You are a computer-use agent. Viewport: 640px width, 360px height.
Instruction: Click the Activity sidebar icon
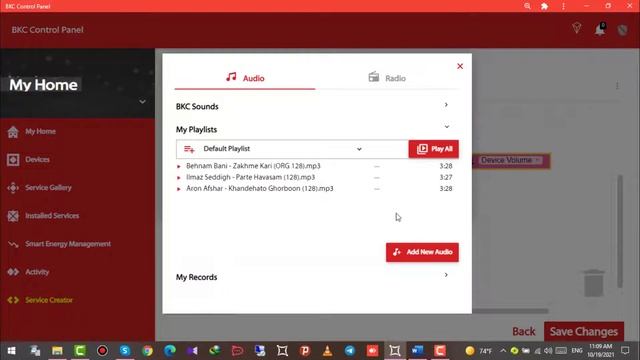13,272
